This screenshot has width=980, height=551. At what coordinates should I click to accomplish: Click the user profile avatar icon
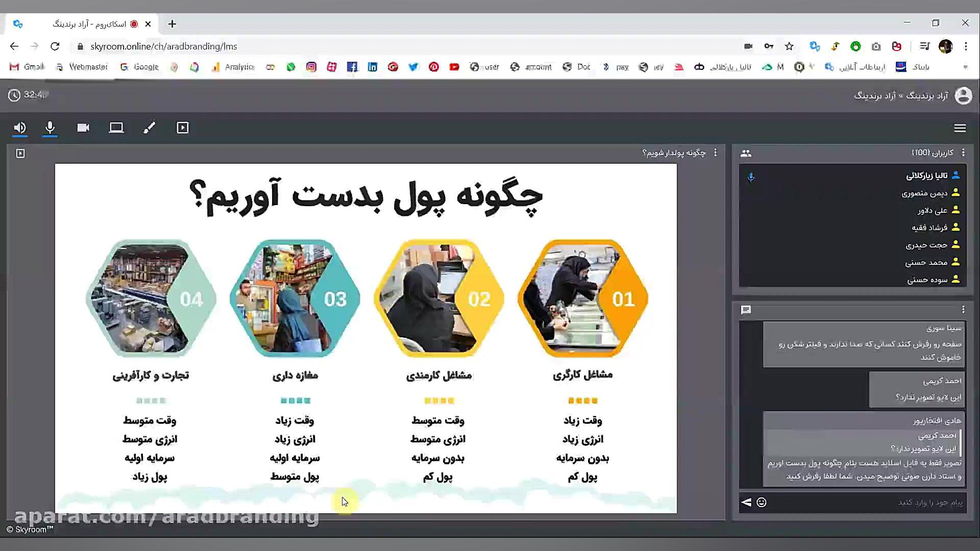tap(963, 95)
